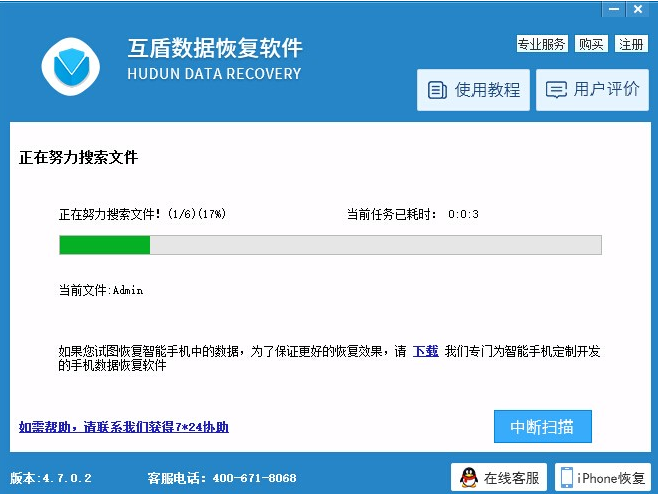Stop scanning with the 中断扫描 button
The height and width of the screenshot is (494, 658).
tap(543, 426)
